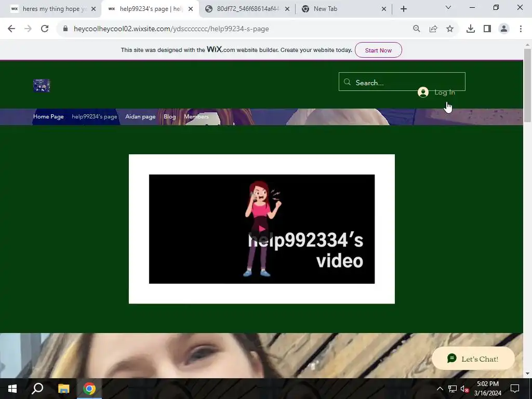Click the site Search field
The height and width of the screenshot is (399, 532).
click(402, 82)
